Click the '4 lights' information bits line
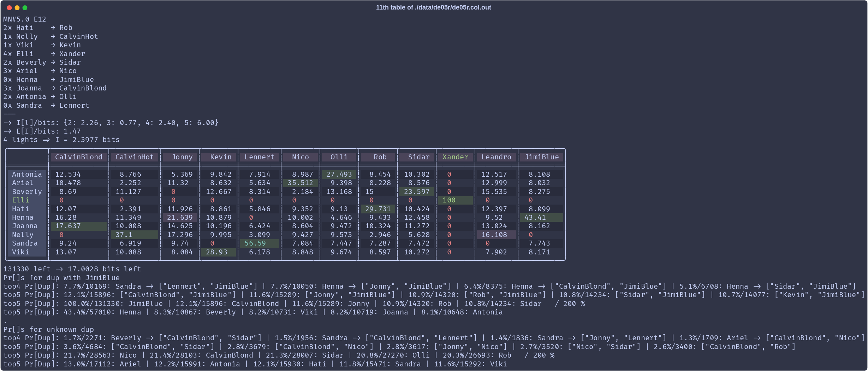Viewport: 868px width, 371px height. point(61,140)
